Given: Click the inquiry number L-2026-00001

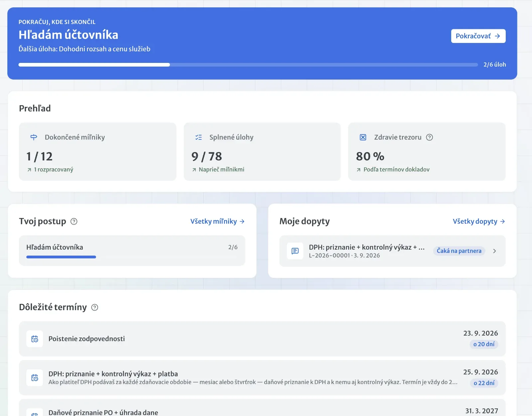Looking at the screenshot, I should pos(330,256).
